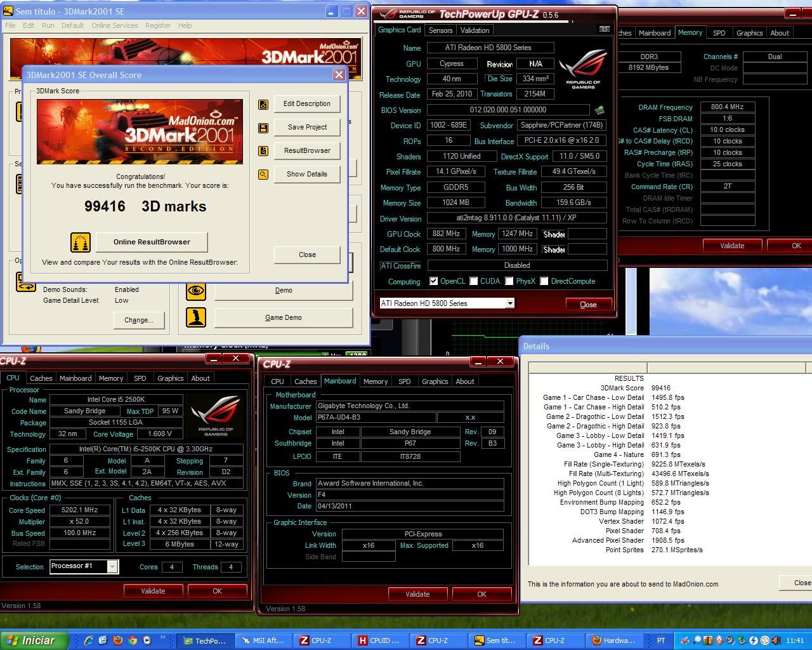Switch to Sensors tab in GPU-Z
Viewport: 812px width, 650px height.
(440, 30)
